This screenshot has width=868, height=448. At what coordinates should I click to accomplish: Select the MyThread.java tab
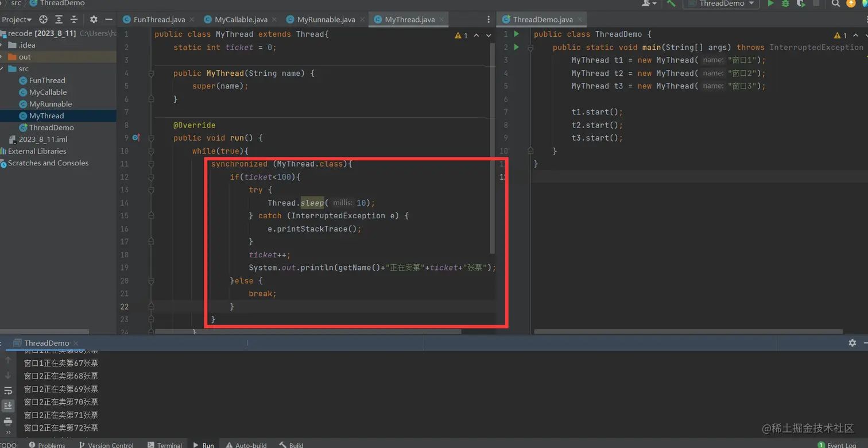pyautogui.click(x=409, y=20)
